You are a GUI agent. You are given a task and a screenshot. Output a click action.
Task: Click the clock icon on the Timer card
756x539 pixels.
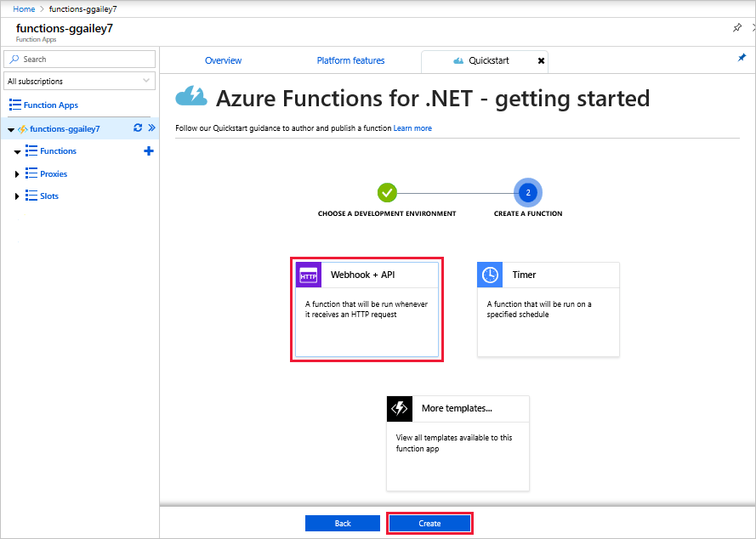490,275
